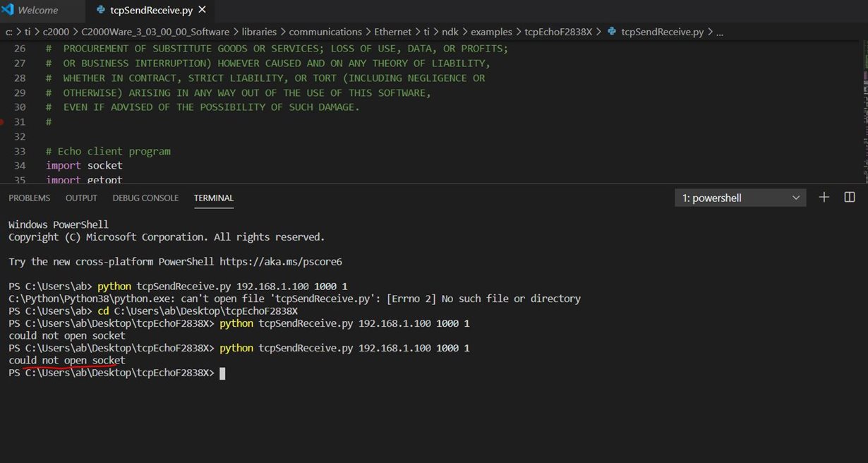Click the Split Terminal icon
Screen dimensions: 868x463
[850, 198]
